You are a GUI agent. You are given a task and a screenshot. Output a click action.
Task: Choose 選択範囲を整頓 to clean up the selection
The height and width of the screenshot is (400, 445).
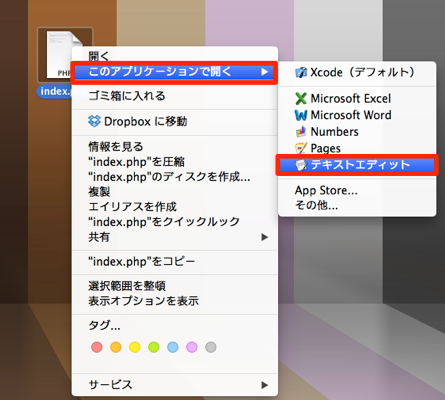[x=175, y=286]
